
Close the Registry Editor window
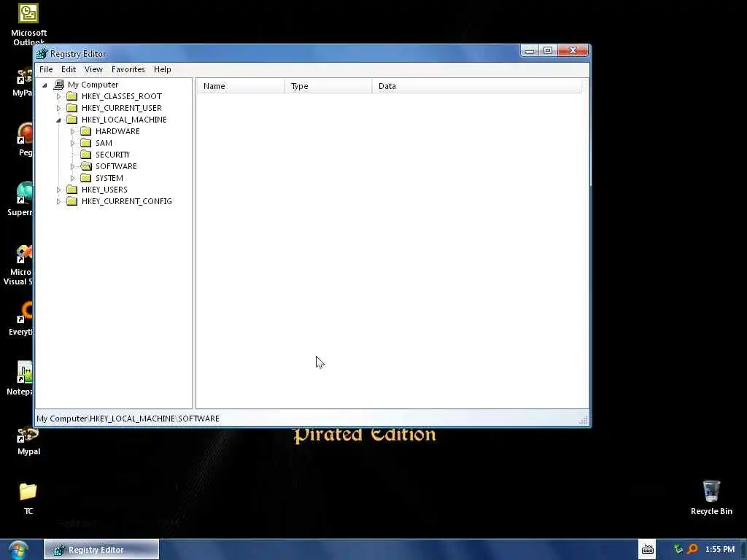[x=573, y=50]
